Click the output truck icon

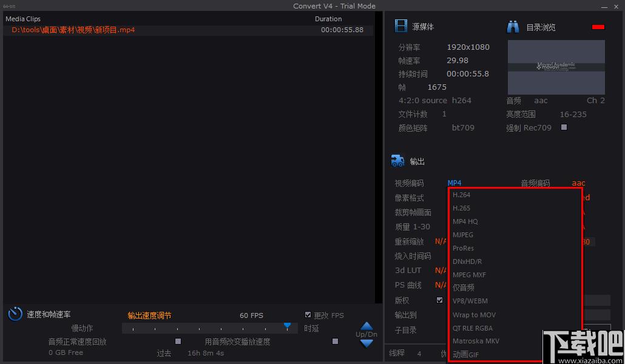pos(398,161)
